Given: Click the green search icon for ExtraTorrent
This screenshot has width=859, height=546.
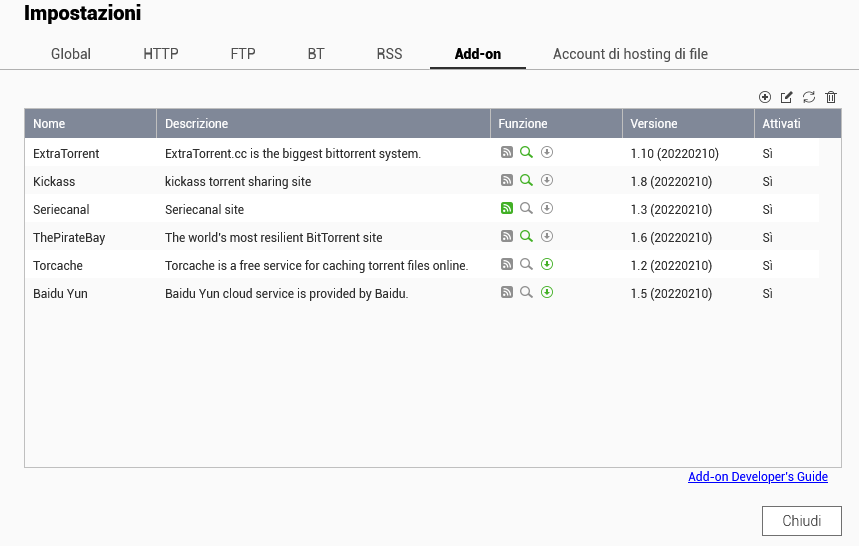Looking at the screenshot, I should 526,153.
